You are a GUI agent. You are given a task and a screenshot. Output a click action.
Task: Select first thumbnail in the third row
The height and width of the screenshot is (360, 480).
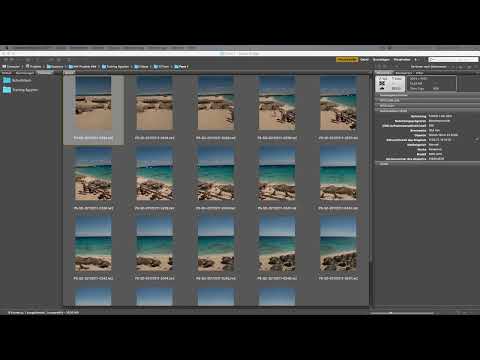(x=93, y=244)
